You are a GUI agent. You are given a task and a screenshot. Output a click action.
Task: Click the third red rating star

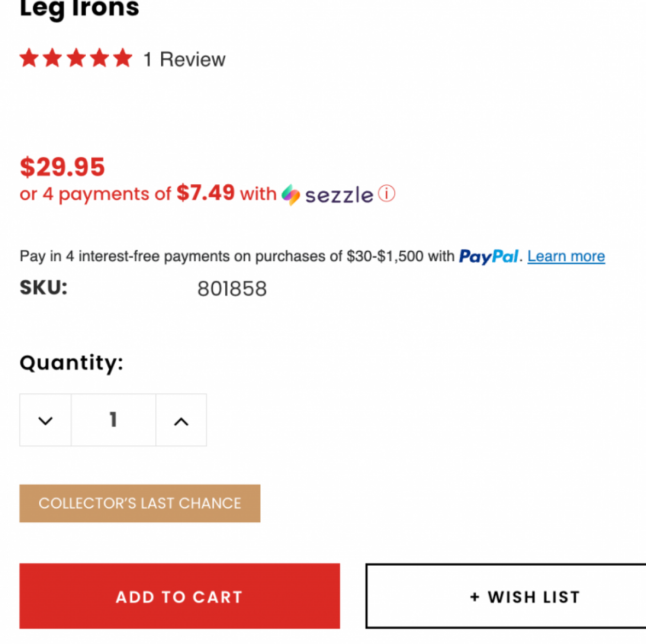pos(76,58)
